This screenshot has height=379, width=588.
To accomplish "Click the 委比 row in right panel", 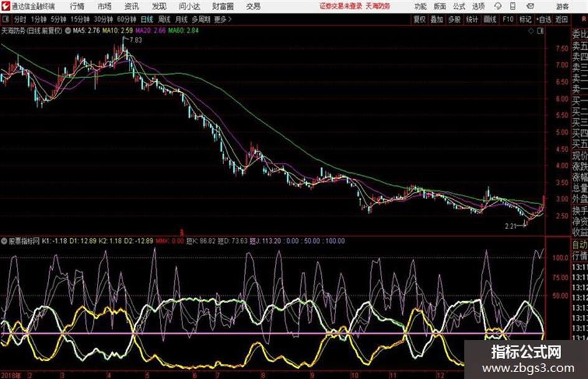I will pos(580,34).
